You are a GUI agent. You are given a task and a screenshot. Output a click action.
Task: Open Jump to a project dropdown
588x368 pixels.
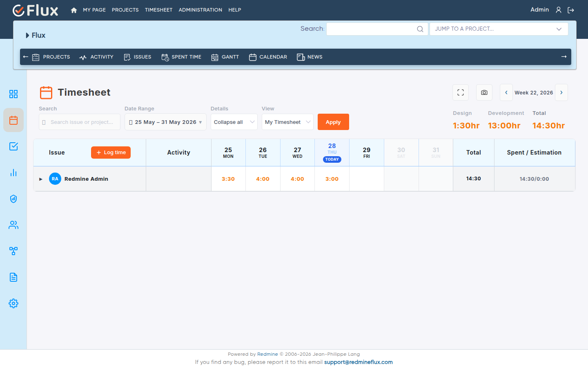tap(499, 29)
